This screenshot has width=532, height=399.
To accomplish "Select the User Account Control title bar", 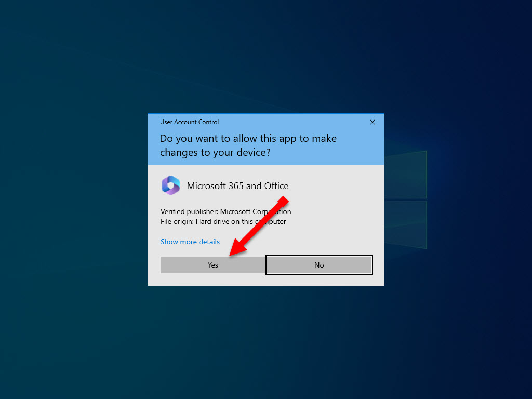I will click(x=189, y=122).
